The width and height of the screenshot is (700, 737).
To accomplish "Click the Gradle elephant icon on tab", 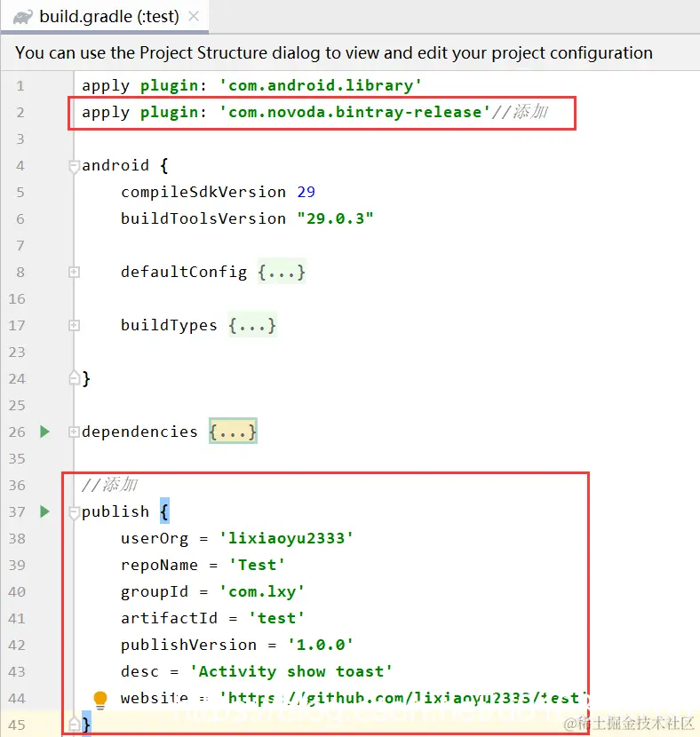I will tap(22, 17).
